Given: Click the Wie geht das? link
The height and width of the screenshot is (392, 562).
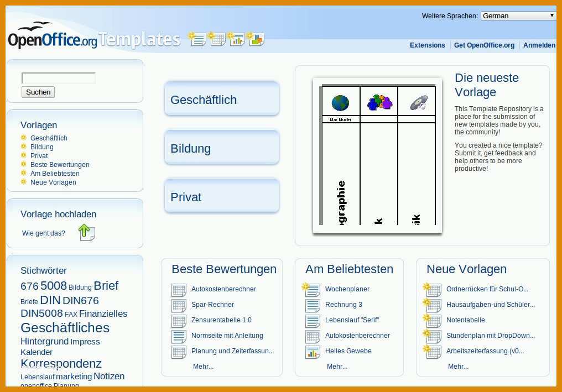Looking at the screenshot, I should pos(43,233).
